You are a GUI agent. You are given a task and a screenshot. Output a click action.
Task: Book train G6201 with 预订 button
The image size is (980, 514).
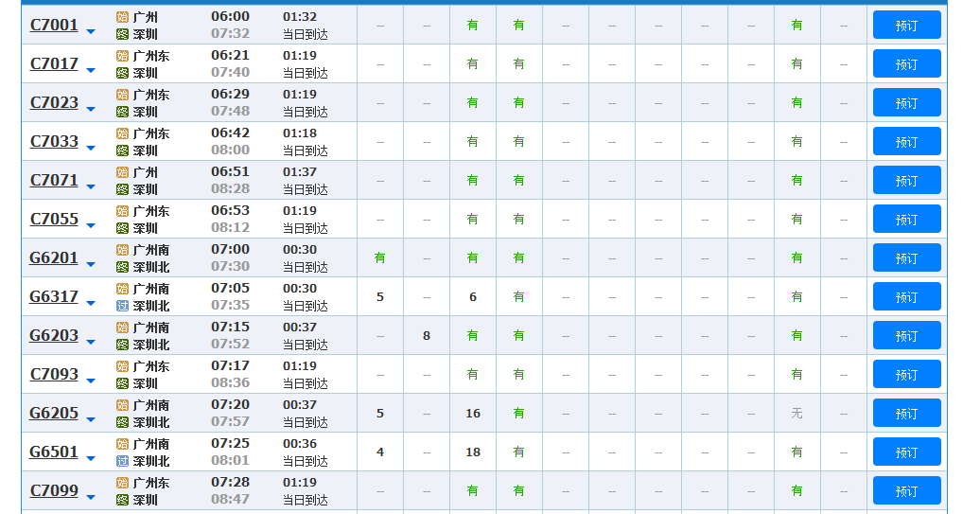pos(906,257)
